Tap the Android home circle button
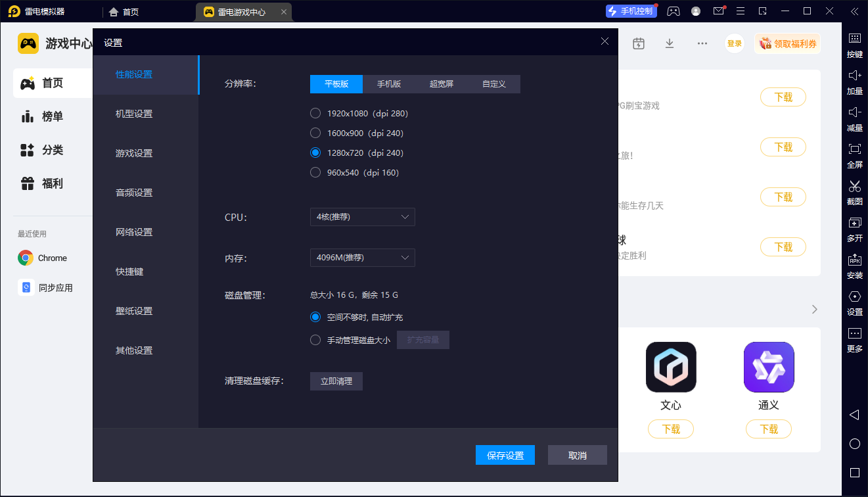The width and height of the screenshot is (868, 497). point(854,444)
